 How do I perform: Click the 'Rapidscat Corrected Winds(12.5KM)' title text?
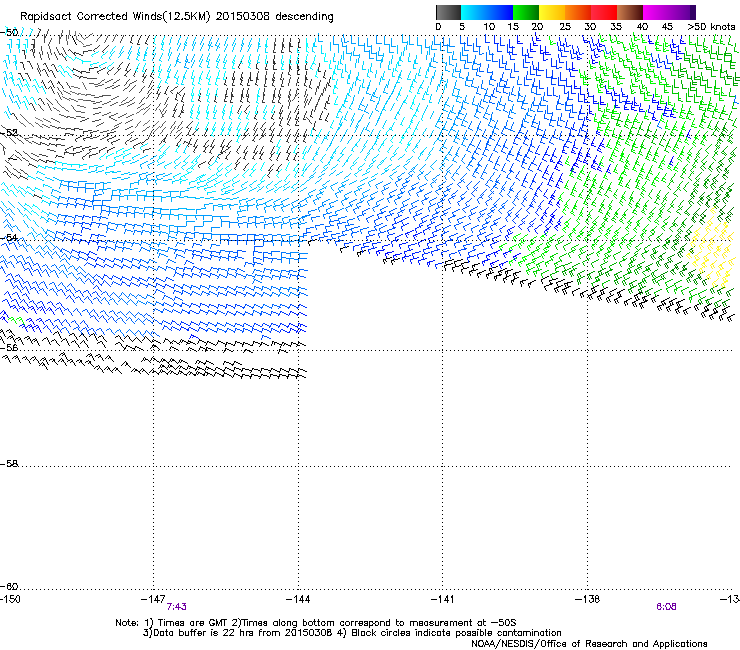point(115,16)
